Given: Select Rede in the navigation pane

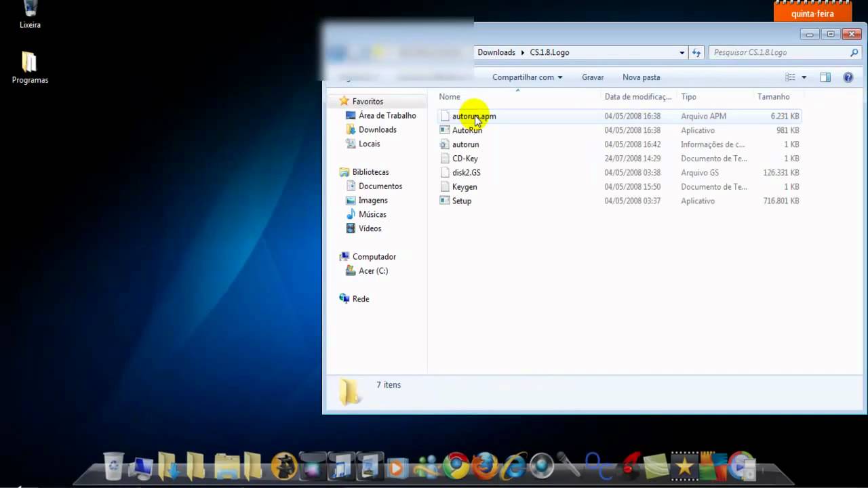Looking at the screenshot, I should coord(360,299).
